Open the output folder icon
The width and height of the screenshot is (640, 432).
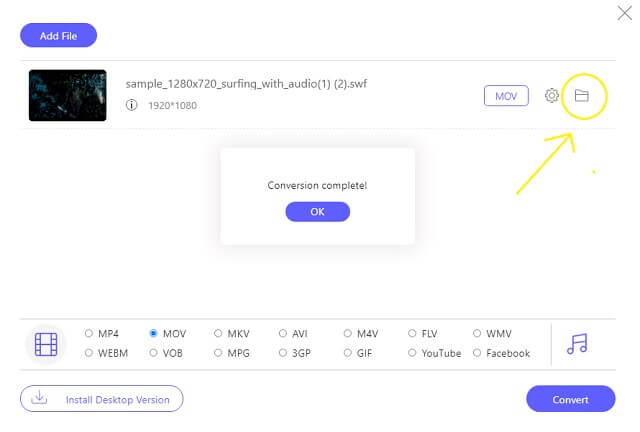[x=581, y=96]
